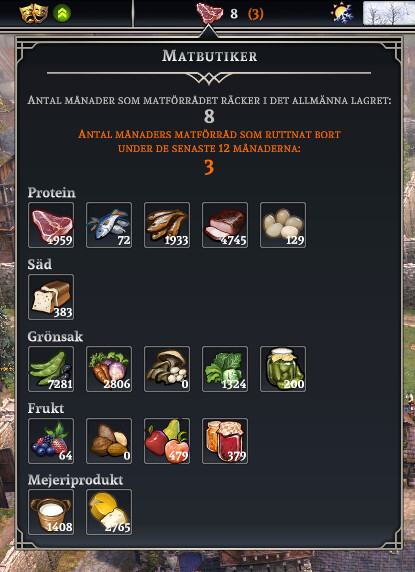
Task: Select the bread item with 383
Action: pos(51,297)
